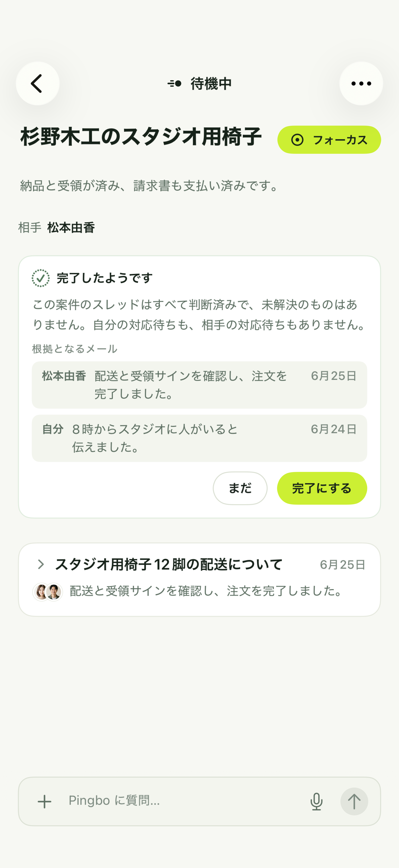Tap participant avatars in thread card
Screen dimensions: 399x868
pos(47,592)
